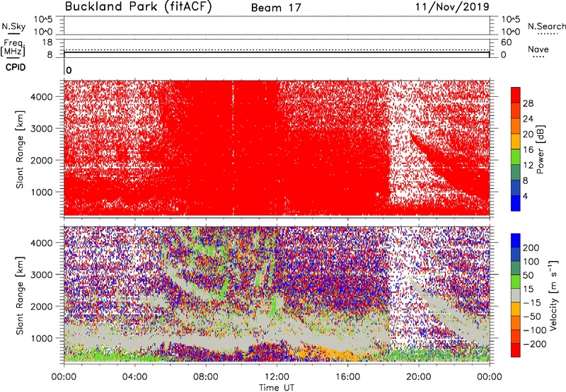Click the date 11/Nov/2019
Viewport: 566px width, 392px height.
452,7
